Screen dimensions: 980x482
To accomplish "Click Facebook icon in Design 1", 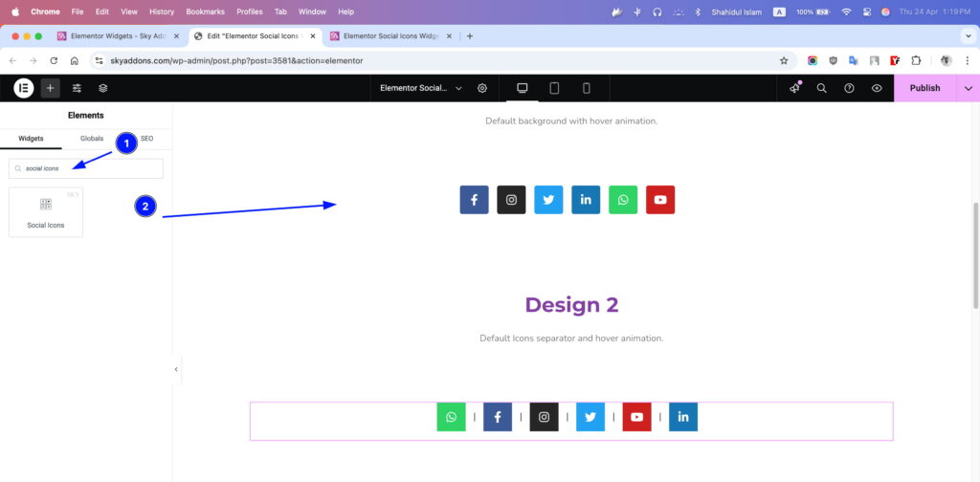I will click(x=475, y=200).
